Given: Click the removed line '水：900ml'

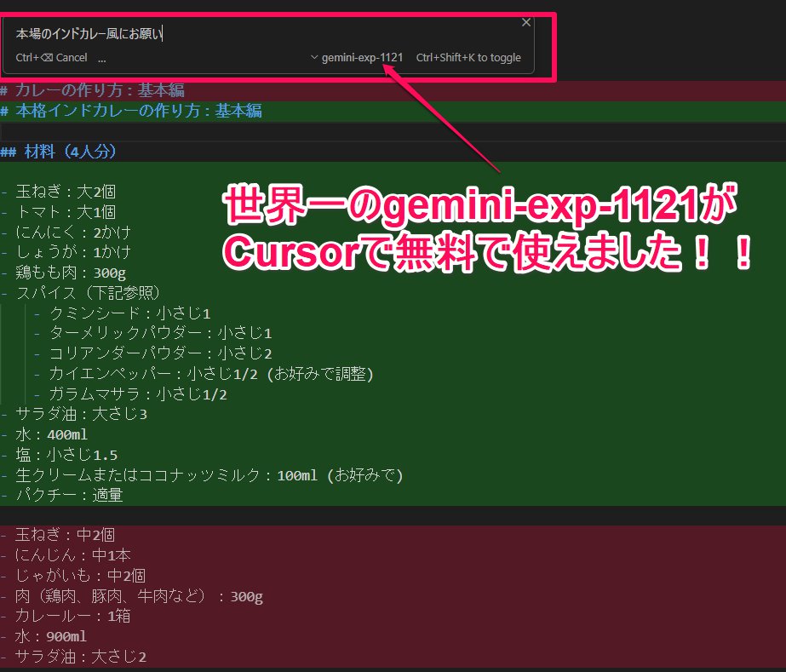Looking at the screenshot, I should (x=51, y=636).
